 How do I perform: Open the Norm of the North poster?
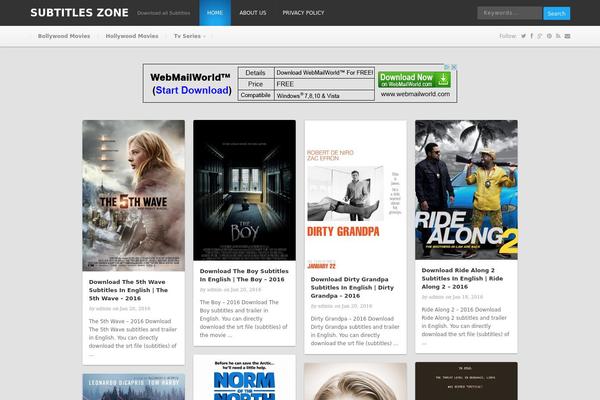(245, 377)
